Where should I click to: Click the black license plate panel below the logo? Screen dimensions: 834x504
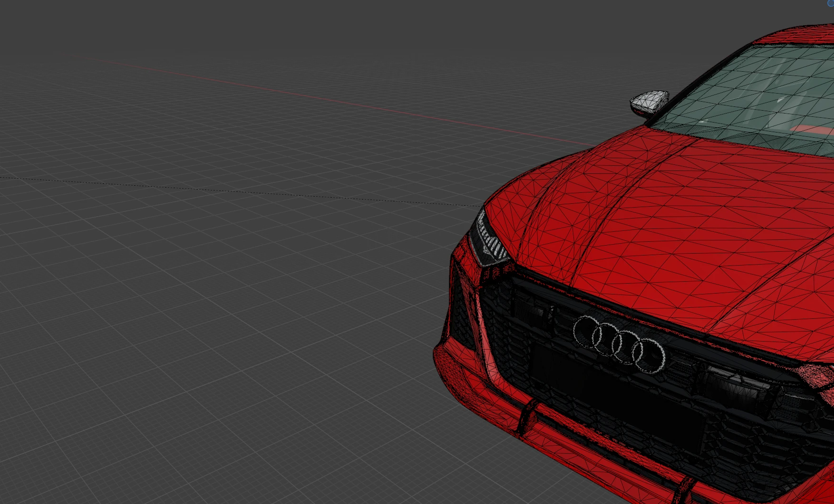(617, 398)
